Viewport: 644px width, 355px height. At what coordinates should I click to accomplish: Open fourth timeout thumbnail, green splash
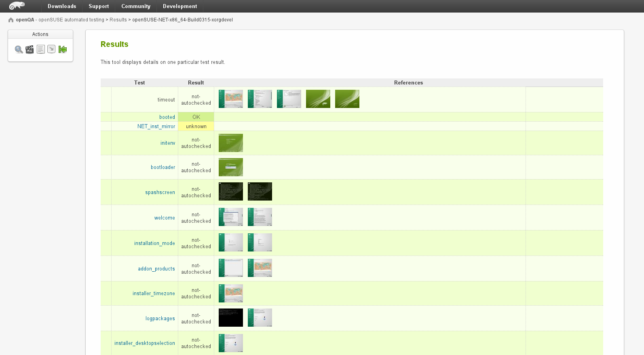click(318, 99)
